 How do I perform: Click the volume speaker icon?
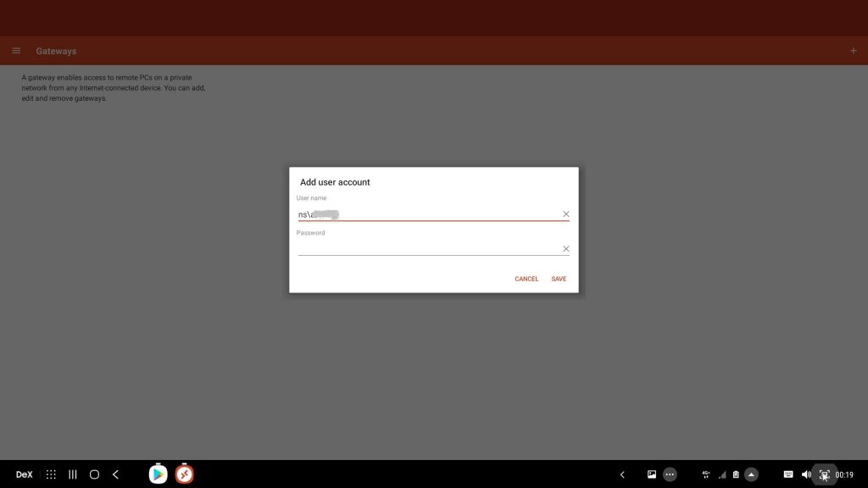coord(805,474)
